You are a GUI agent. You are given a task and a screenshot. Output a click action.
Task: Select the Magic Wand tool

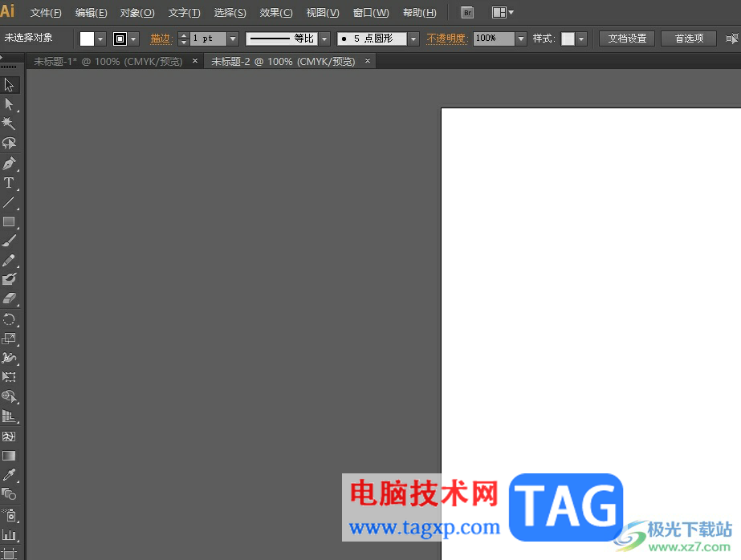[9, 124]
